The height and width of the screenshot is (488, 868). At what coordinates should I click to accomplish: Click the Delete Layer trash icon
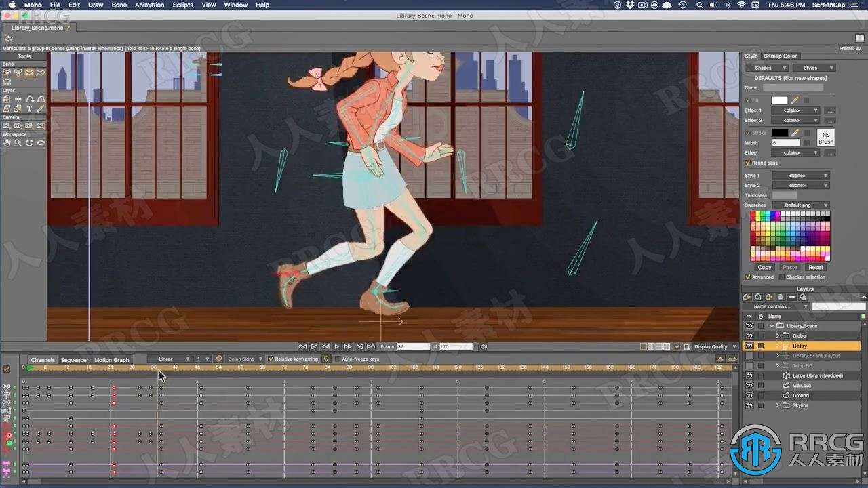pyautogui.click(x=781, y=297)
